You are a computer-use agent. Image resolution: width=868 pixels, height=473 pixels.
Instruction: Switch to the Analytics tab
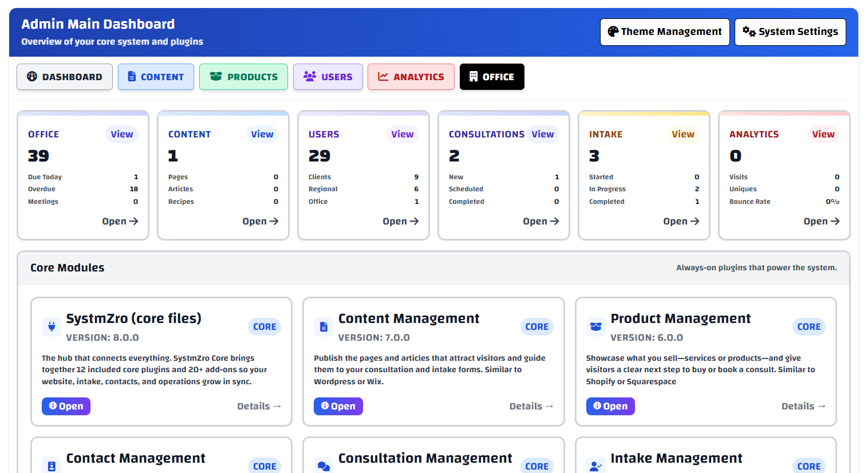tap(411, 77)
